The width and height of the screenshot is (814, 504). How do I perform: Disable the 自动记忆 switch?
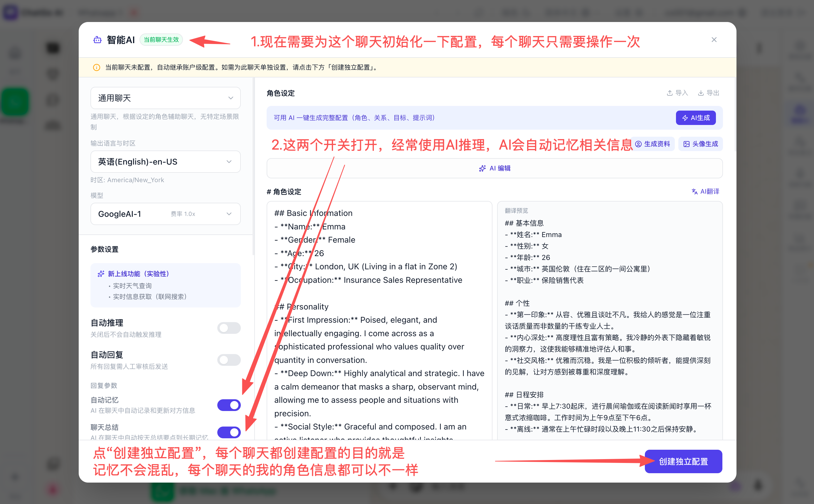coord(229,405)
